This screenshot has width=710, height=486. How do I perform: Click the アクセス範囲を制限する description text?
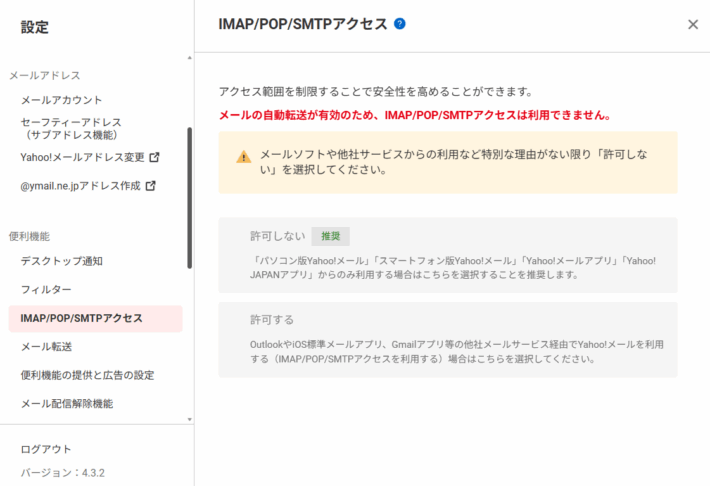tap(376, 91)
